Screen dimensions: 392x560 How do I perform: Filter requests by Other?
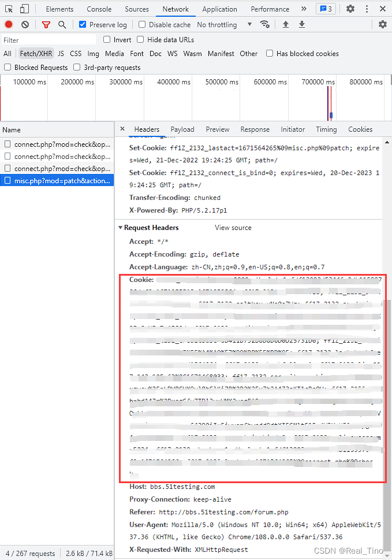[x=249, y=54]
